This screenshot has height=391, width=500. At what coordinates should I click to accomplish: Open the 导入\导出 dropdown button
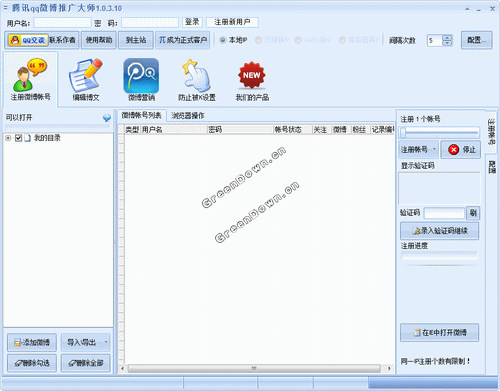coord(86,342)
